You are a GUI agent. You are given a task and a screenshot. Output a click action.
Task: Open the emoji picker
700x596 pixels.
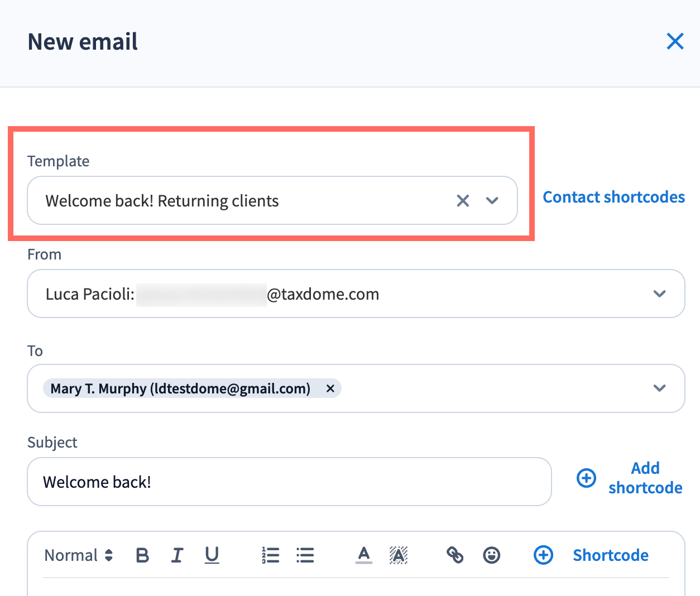(x=491, y=555)
